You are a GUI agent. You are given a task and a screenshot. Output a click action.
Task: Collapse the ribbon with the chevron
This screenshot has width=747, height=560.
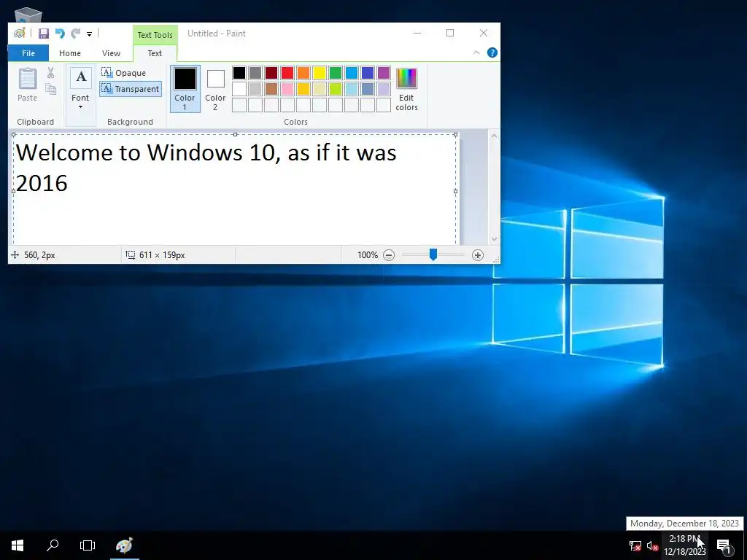[476, 52]
